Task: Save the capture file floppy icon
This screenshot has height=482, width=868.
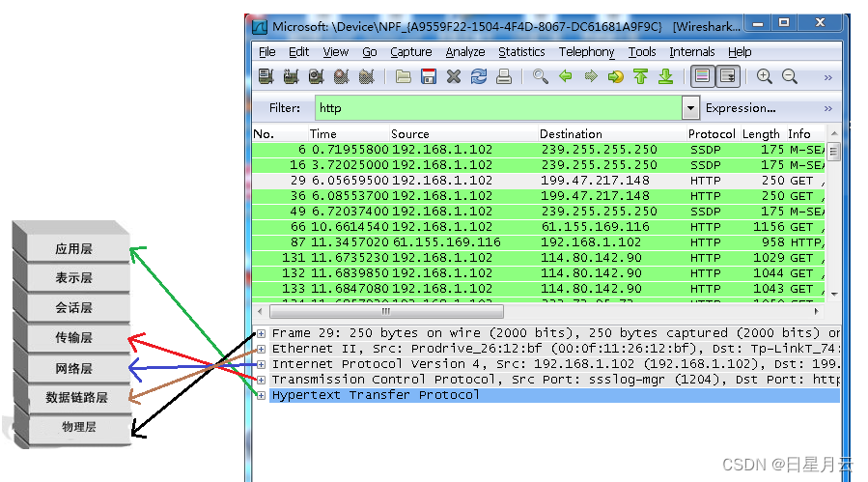Action: point(429,76)
